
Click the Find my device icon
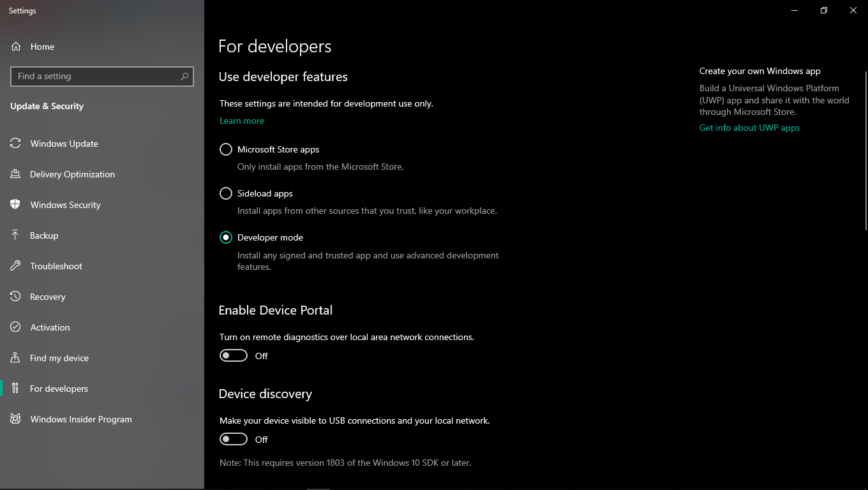pos(15,358)
